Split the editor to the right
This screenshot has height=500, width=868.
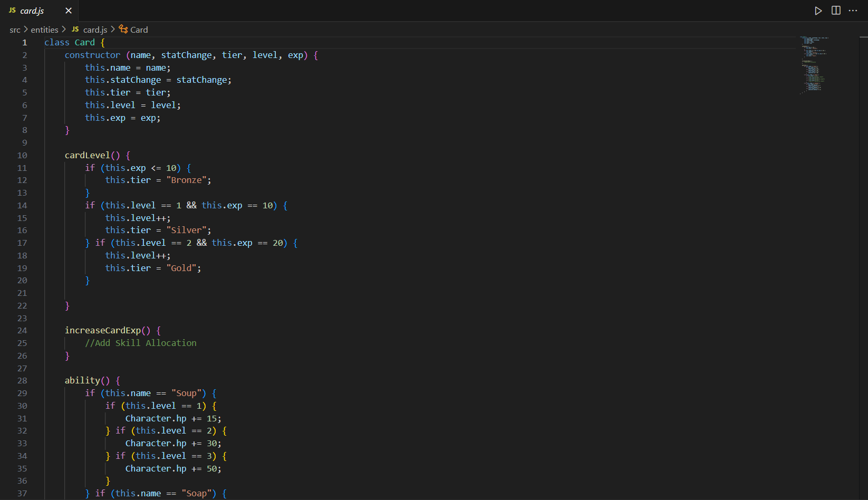click(x=836, y=11)
